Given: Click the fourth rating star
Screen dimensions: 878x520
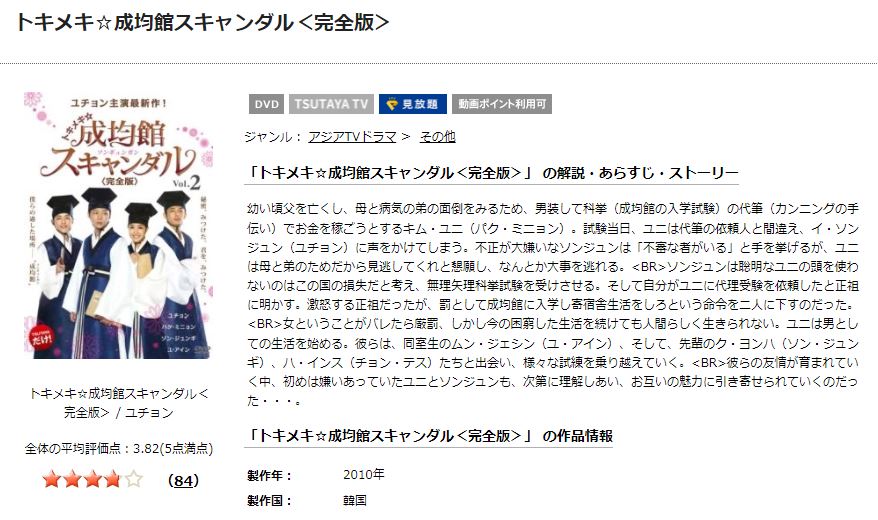Looking at the screenshot, I should point(113,480).
